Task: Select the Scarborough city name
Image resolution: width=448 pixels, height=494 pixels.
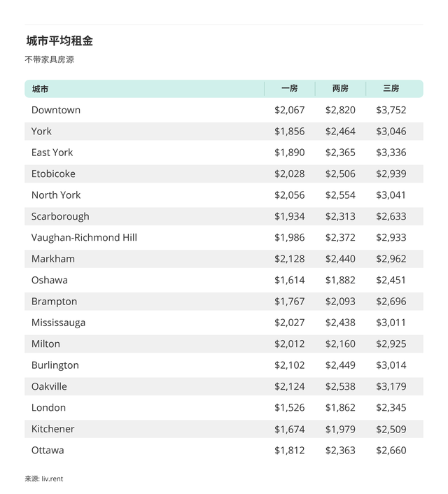Action: click(x=60, y=216)
